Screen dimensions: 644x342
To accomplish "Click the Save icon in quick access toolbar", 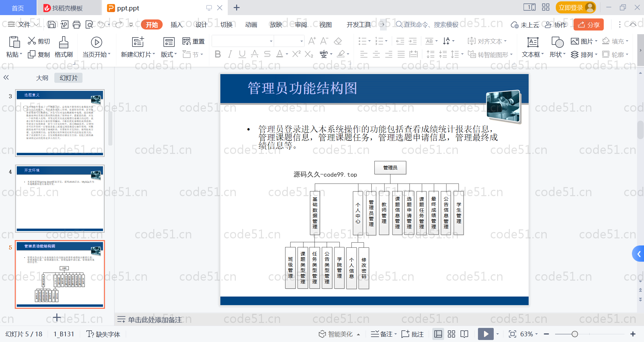I will coord(52,24).
